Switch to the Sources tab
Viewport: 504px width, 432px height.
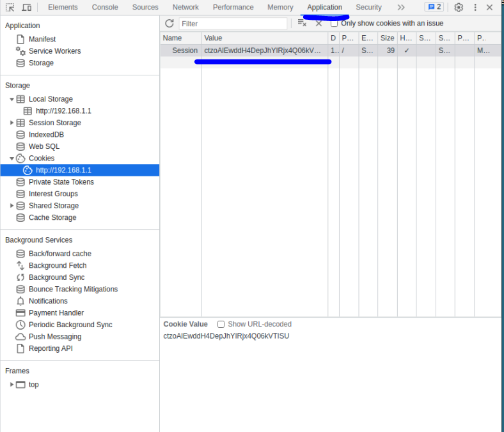pyautogui.click(x=145, y=7)
